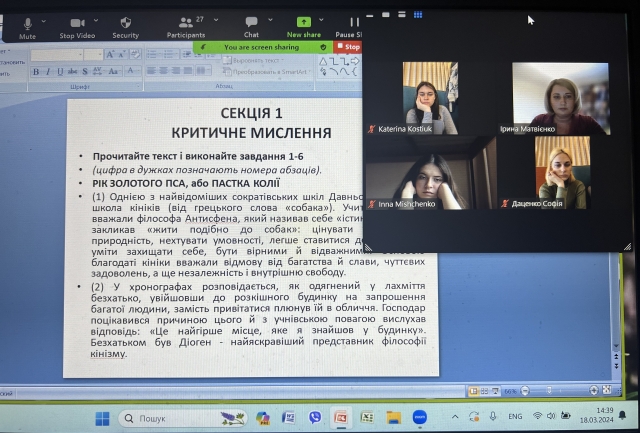Open the Participants panel
The height and width of the screenshot is (433, 640).
pos(186,28)
